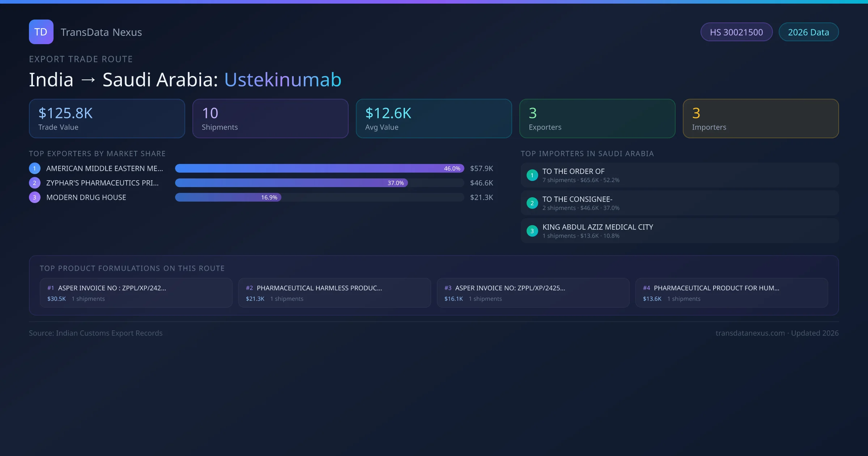Click the rank 1 exporter badge
The image size is (868, 456).
point(34,168)
